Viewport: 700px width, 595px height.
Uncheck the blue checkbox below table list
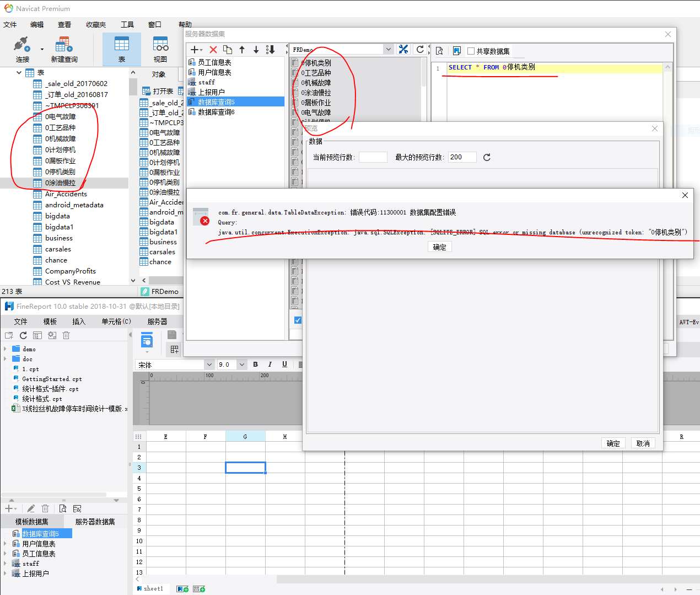point(298,320)
